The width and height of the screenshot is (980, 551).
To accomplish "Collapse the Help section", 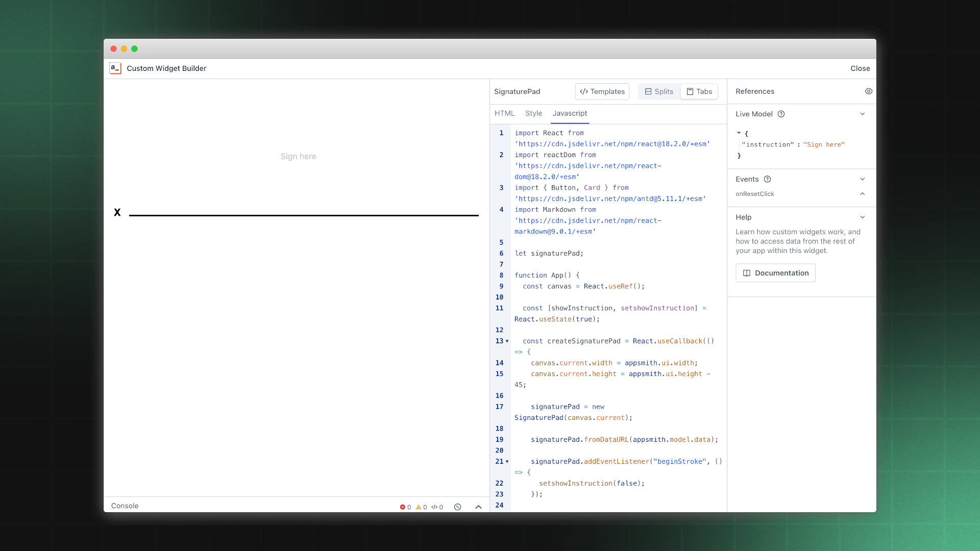I will [863, 217].
